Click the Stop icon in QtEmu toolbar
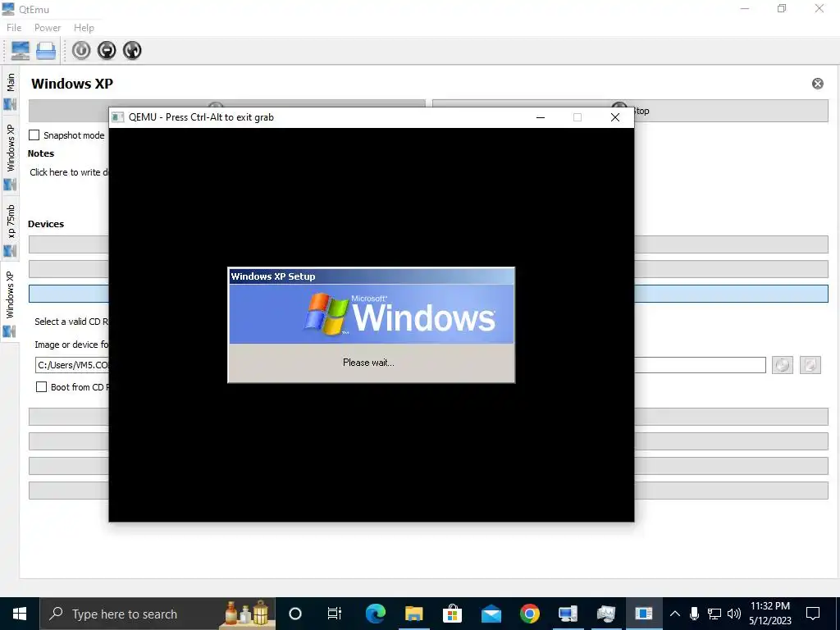This screenshot has height=630, width=840. (x=107, y=50)
